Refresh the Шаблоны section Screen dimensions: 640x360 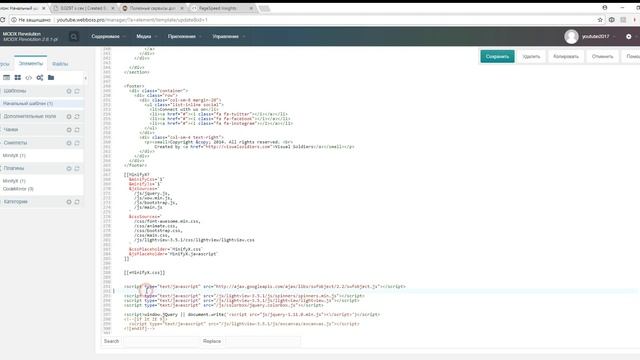77,91
